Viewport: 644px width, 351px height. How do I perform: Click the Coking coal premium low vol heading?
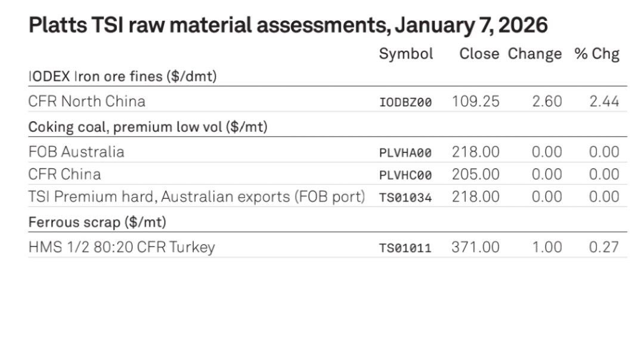click(148, 127)
